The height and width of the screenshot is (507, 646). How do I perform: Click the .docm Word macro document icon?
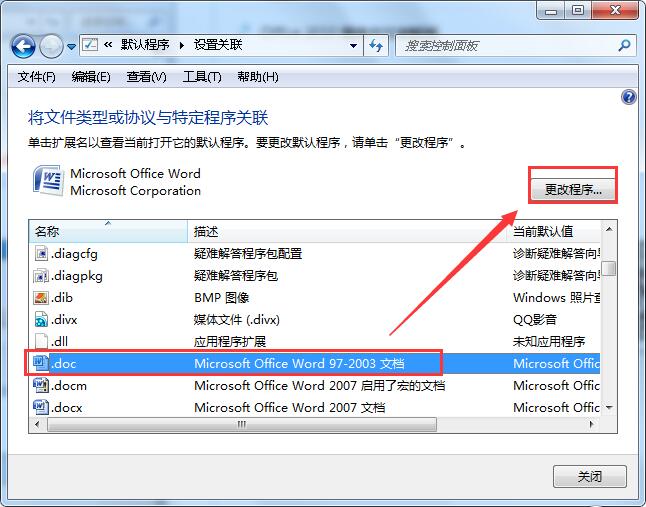click(41, 386)
